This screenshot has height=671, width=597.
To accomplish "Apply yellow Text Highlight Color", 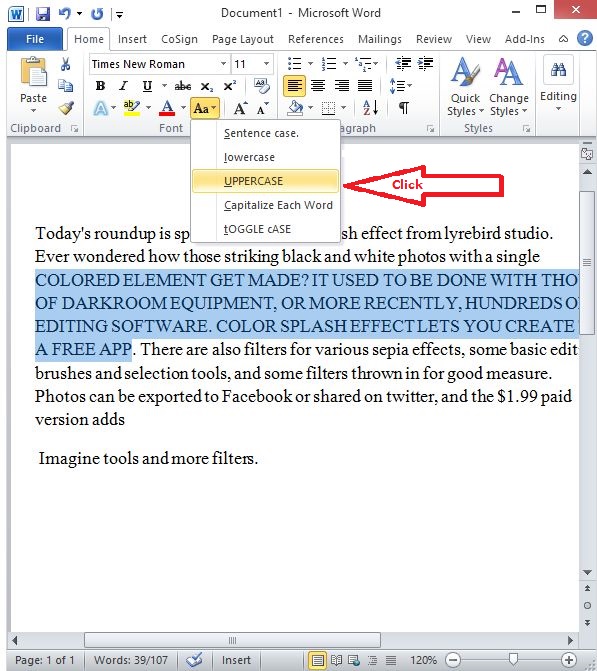I will click(131, 108).
